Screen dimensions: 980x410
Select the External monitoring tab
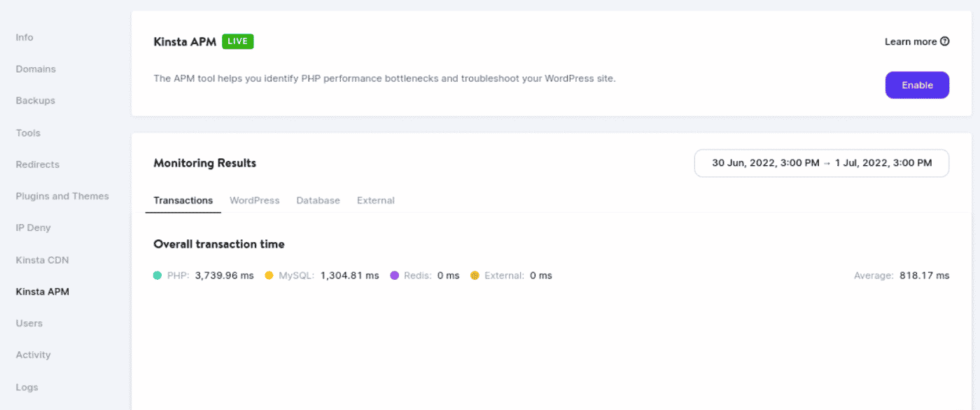point(375,200)
